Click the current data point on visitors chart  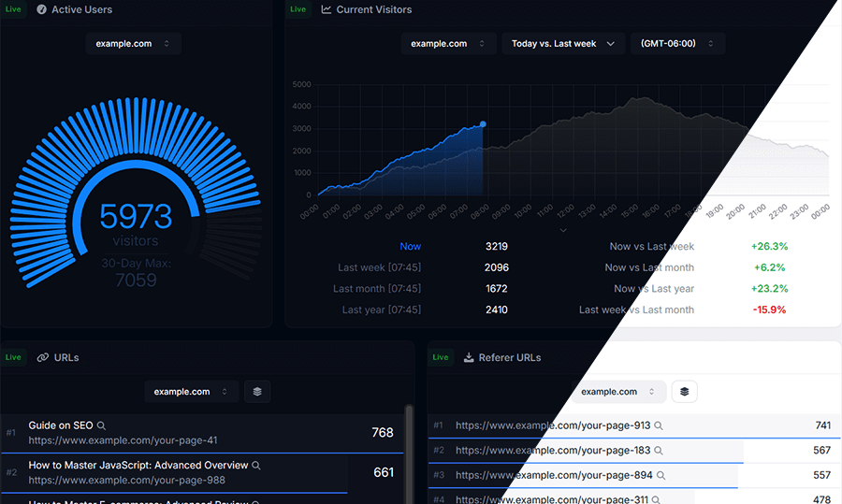point(483,124)
